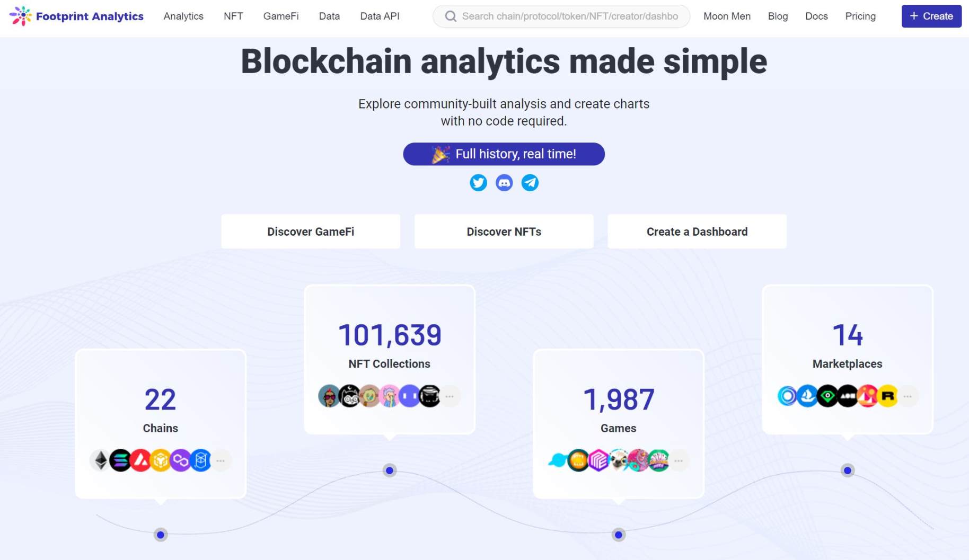Expand the additional marketplaces ellipsis

pyautogui.click(x=908, y=396)
